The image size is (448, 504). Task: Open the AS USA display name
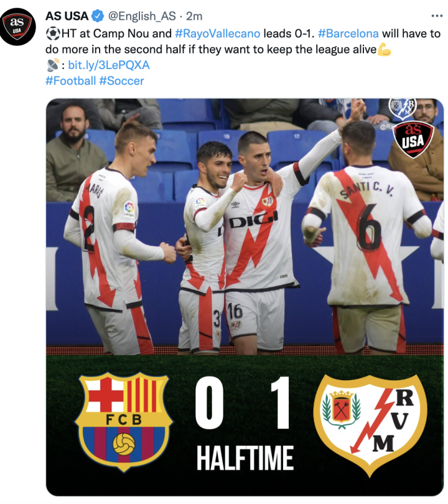coord(67,16)
